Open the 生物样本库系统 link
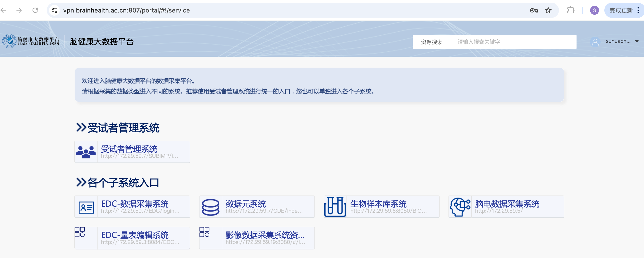The height and width of the screenshot is (258, 644). tap(378, 204)
